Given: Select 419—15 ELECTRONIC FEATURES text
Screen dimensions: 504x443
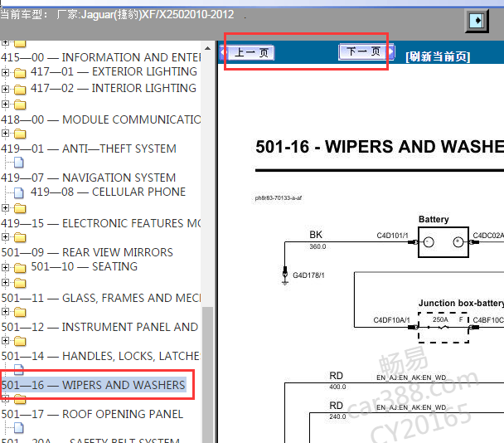Looking at the screenshot, I should coord(101,223).
